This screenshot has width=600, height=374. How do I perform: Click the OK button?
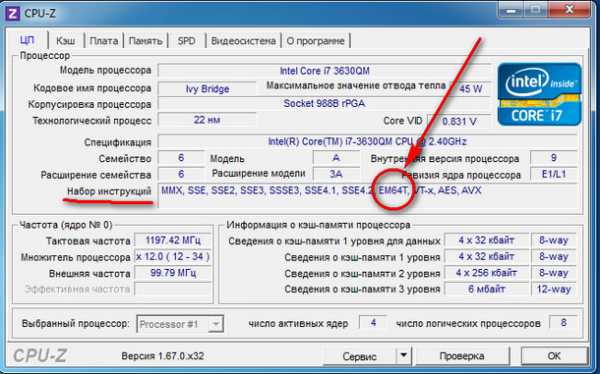click(x=554, y=356)
